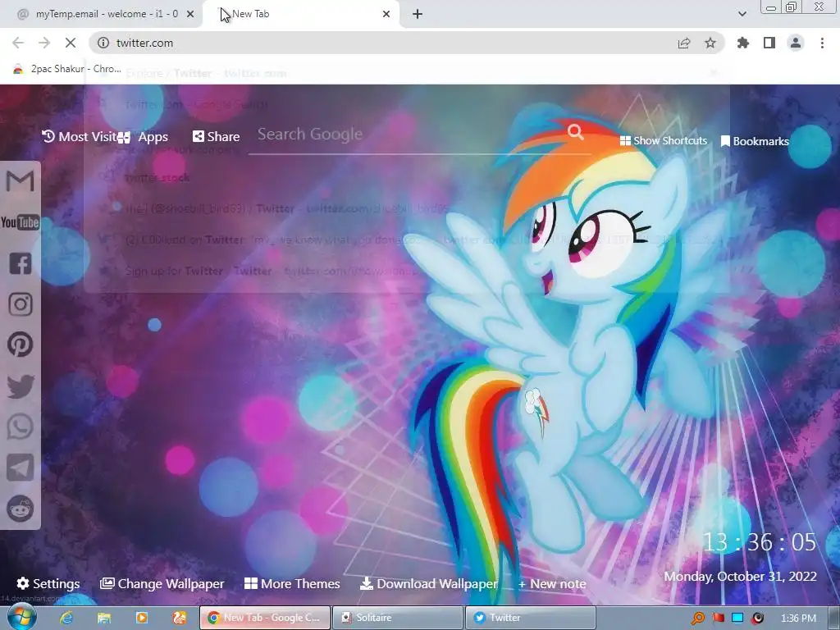Viewport: 840px width, 630px height.
Task: Switch to Solitaire taskbar window
Action: point(398,618)
